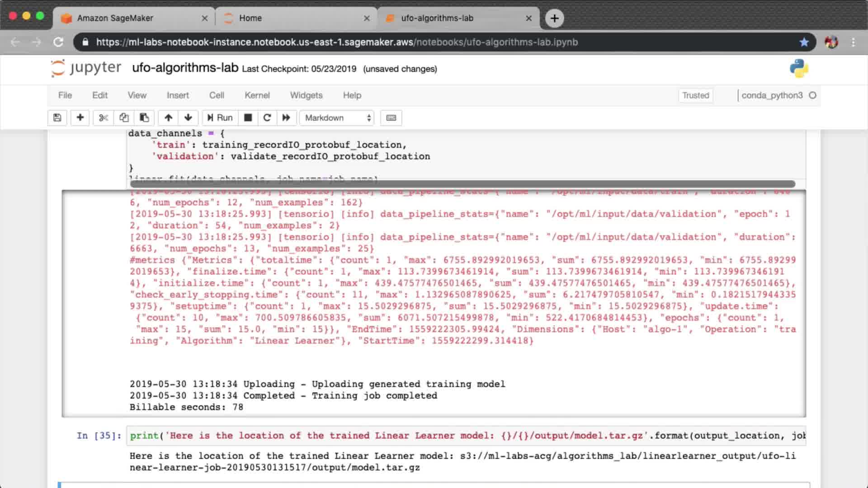Click the Run button

tap(220, 118)
